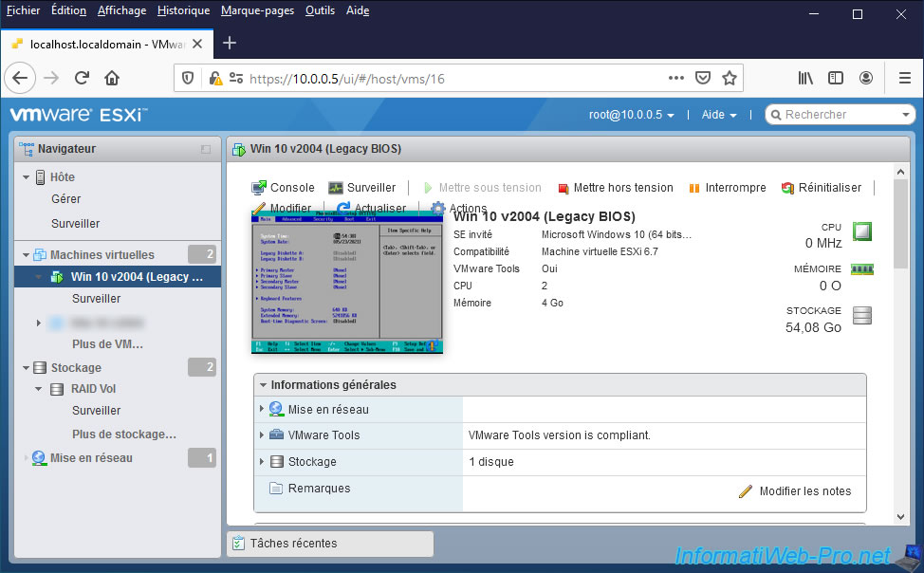Open the Firefox home page
This screenshot has height=573, width=924.
[112, 78]
